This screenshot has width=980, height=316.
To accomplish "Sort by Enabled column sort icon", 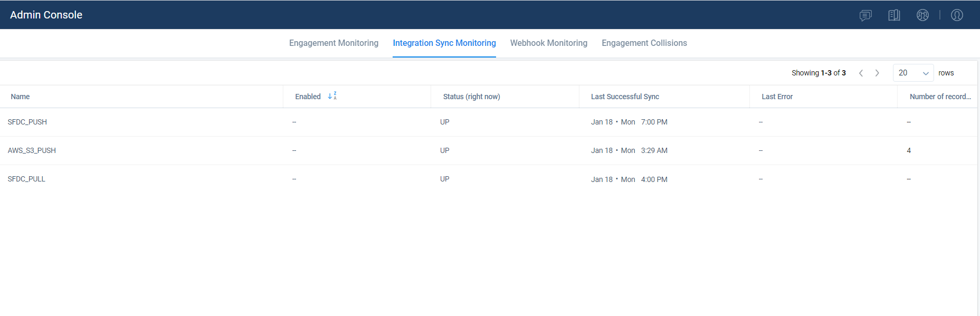I will (x=332, y=96).
